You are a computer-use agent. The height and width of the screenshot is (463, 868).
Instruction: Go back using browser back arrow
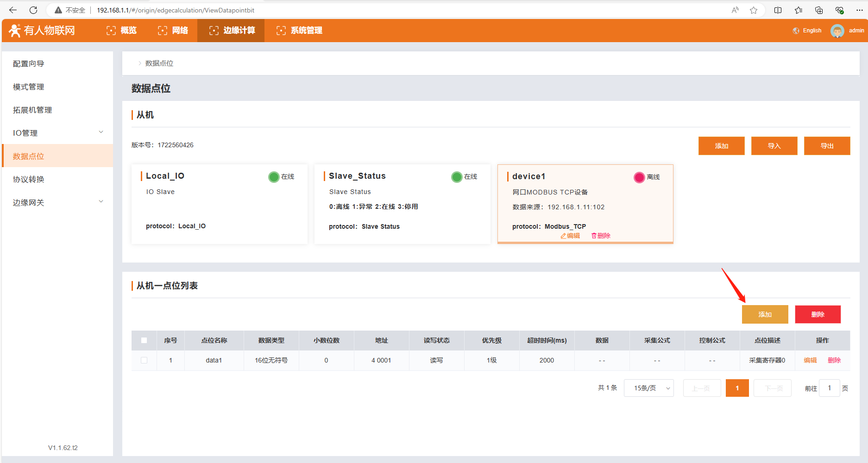pyautogui.click(x=13, y=10)
